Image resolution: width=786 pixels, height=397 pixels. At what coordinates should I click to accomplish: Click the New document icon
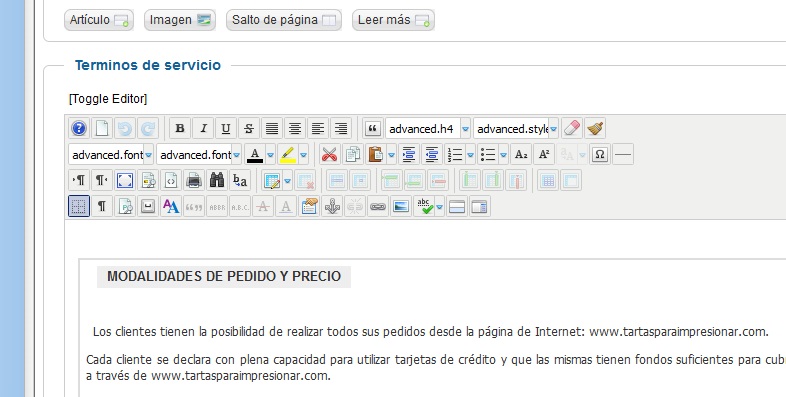click(x=102, y=129)
